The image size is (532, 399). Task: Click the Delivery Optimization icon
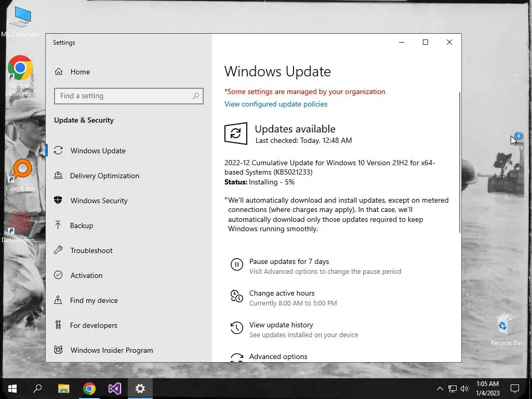pyautogui.click(x=58, y=176)
